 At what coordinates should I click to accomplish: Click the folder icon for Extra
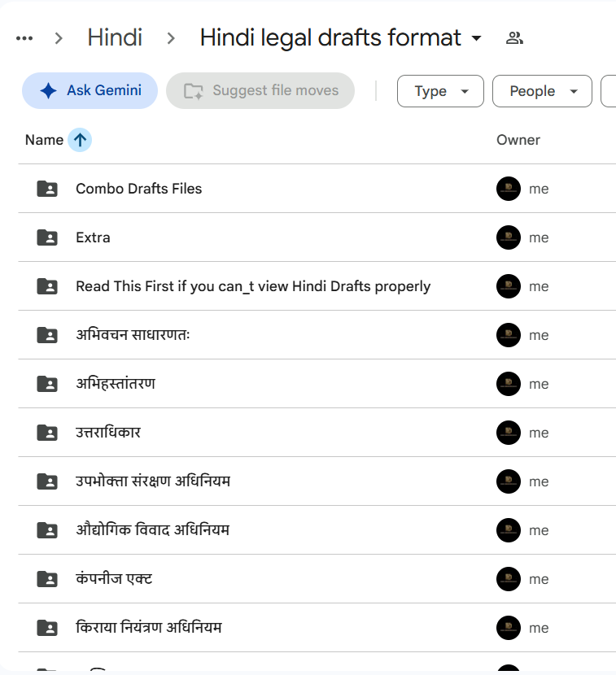point(47,237)
